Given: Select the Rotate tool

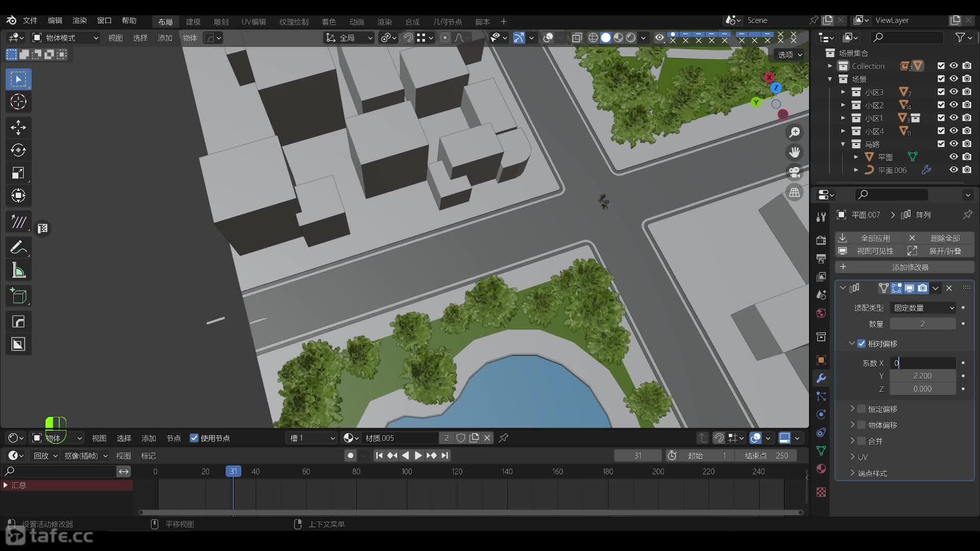Looking at the screenshot, I should [x=18, y=150].
